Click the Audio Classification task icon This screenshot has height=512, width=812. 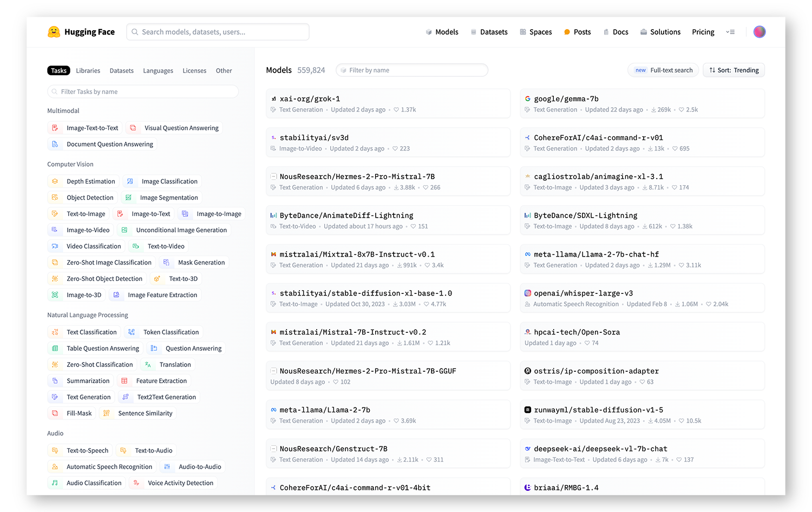(x=55, y=483)
